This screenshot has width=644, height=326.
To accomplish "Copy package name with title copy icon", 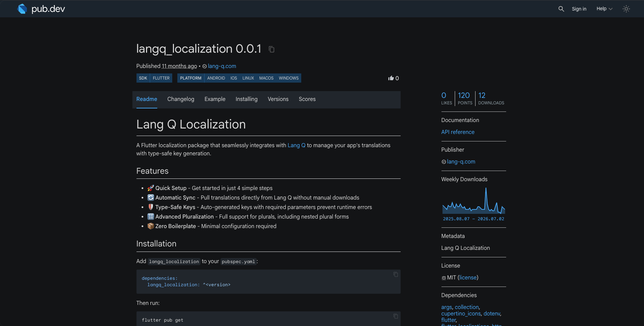I will click(x=271, y=49).
